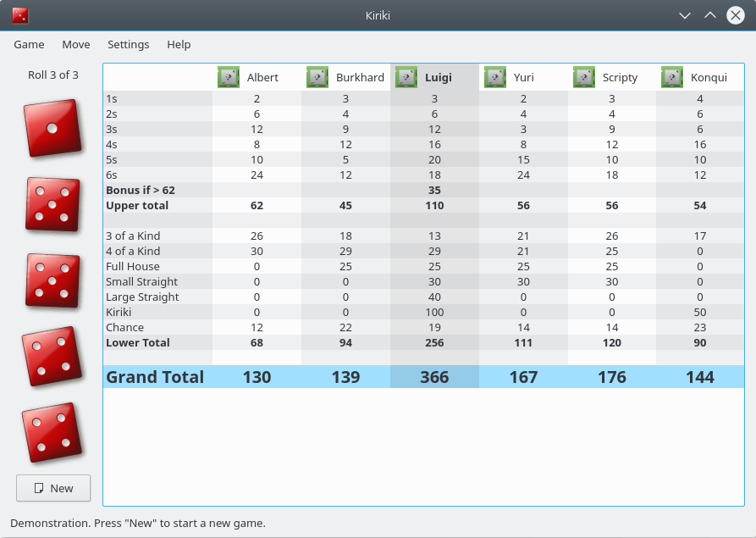Click the Kiriki app icon in title bar
756x538 pixels.
click(20, 15)
